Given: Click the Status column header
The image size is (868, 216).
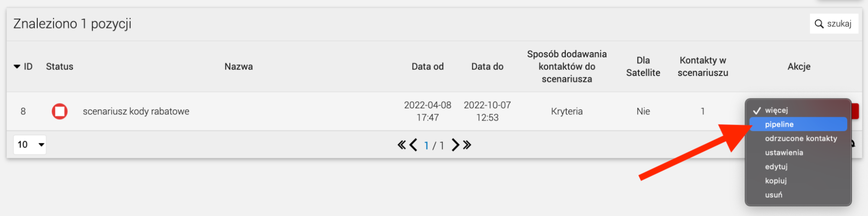Looking at the screenshot, I should (x=59, y=66).
